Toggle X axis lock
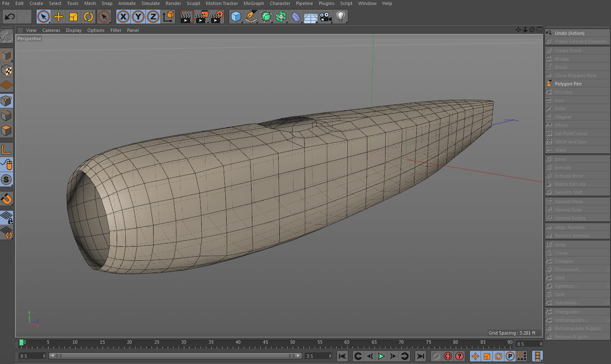Screen dimensions: 611x364 (123, 17)
